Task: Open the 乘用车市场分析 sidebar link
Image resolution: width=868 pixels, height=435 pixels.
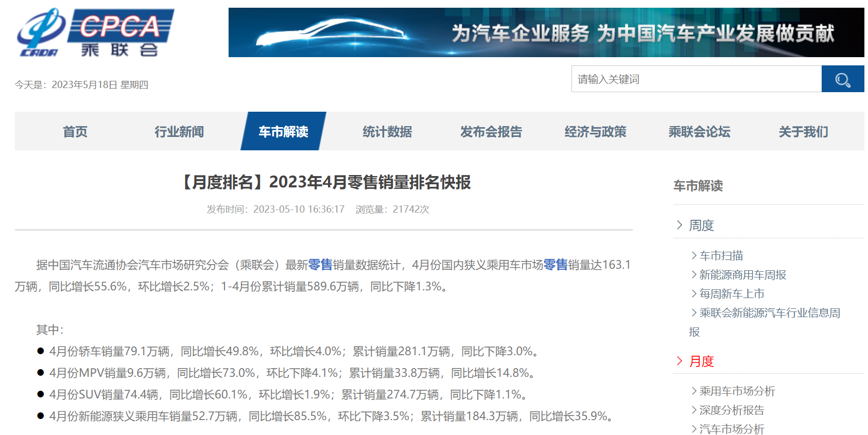Action: click(x=737, y=391)
